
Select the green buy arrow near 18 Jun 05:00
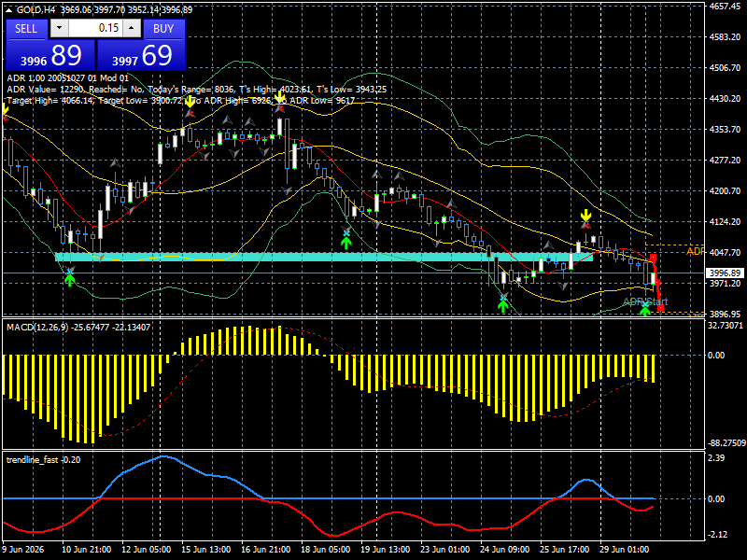coord(346,243)
